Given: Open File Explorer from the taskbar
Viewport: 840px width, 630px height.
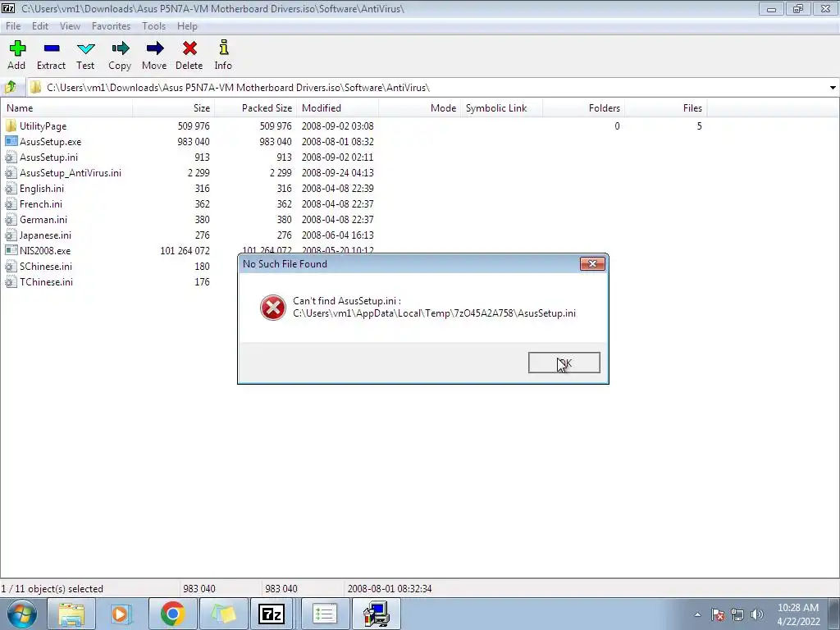Looking at the screenshot, I should pos(71,614).
